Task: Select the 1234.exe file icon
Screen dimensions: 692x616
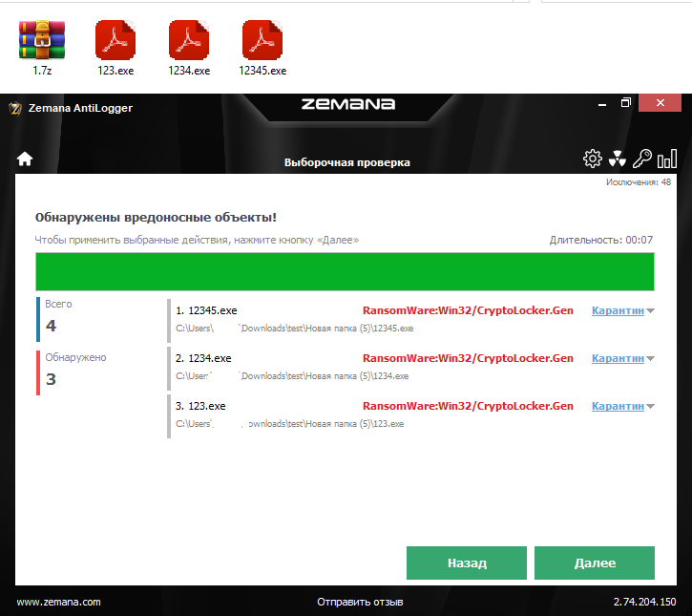Action: coord(189,40)
